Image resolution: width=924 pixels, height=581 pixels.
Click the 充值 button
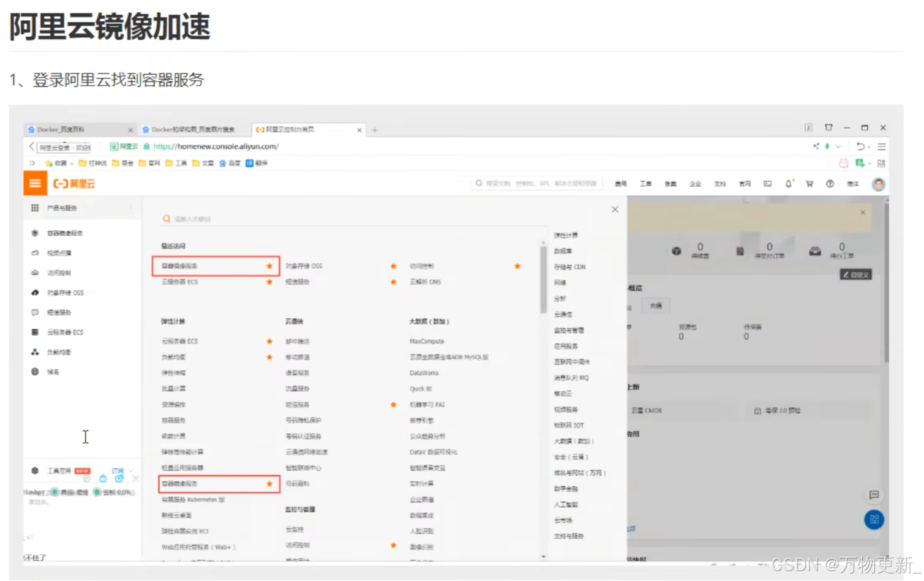point(656,305)
